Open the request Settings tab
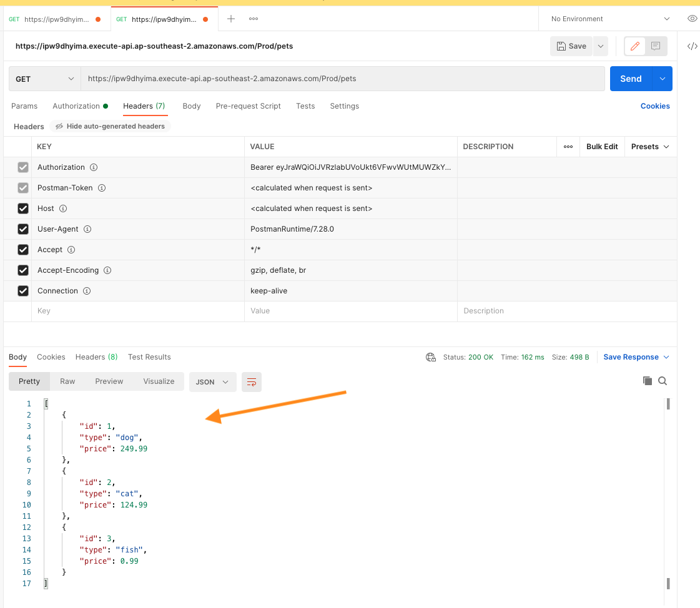Image resolution: width=700 pixels, height=608 pixels. tap(344, 105)
